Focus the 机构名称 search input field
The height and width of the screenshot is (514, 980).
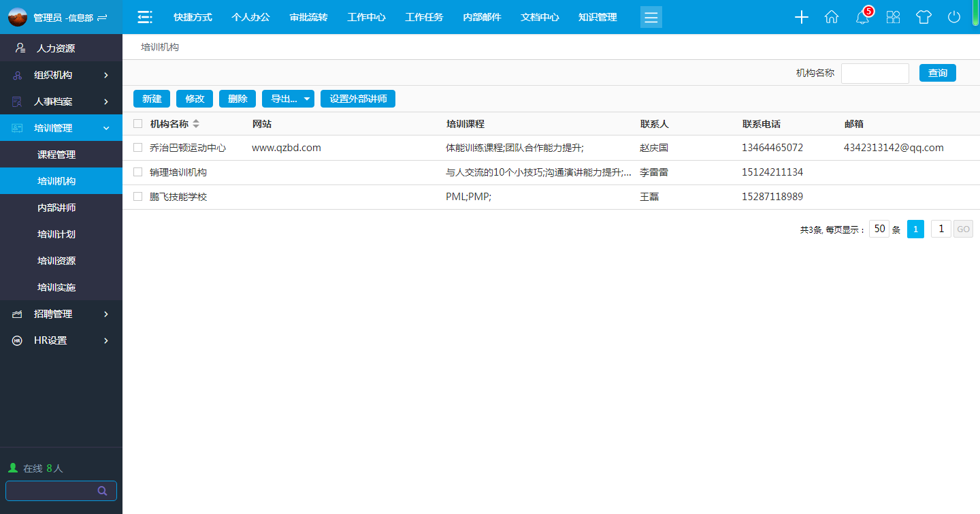click(x=875, y=74)
